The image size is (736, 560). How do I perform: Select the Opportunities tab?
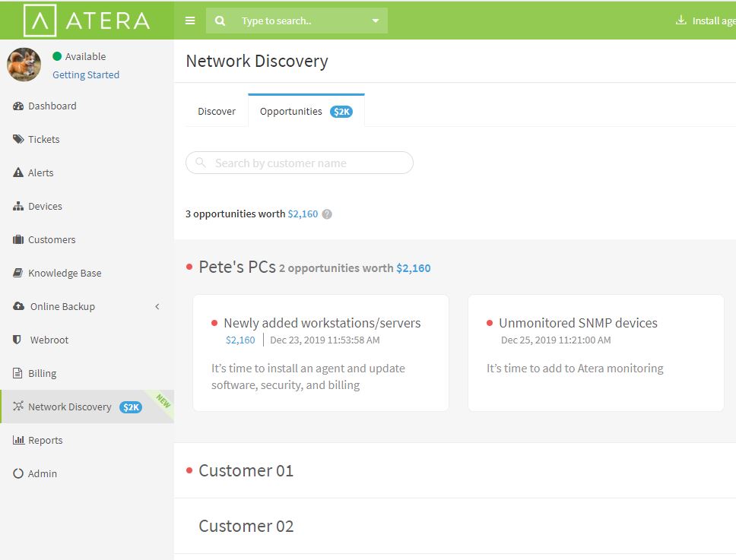point(306,111)
